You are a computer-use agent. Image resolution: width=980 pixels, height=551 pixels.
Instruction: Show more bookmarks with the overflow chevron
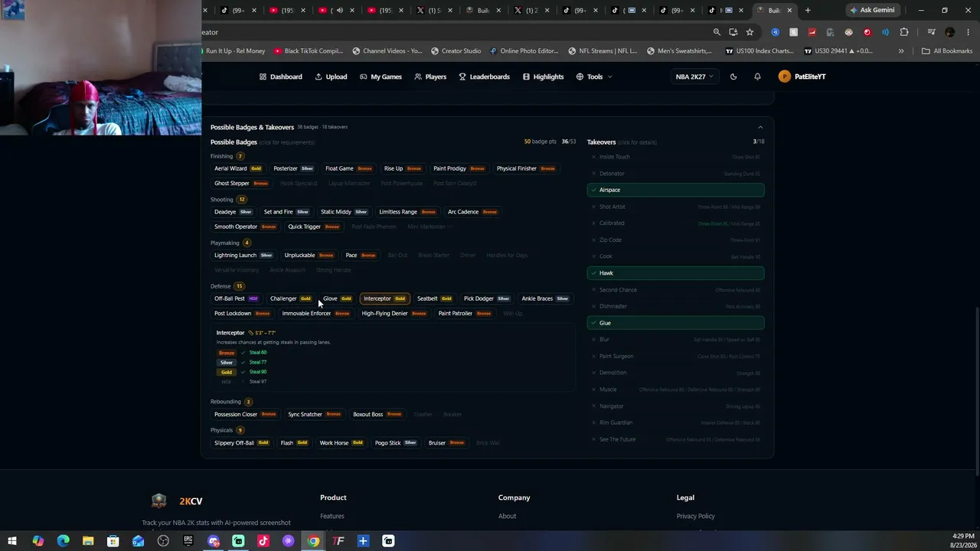coord(901,51)
